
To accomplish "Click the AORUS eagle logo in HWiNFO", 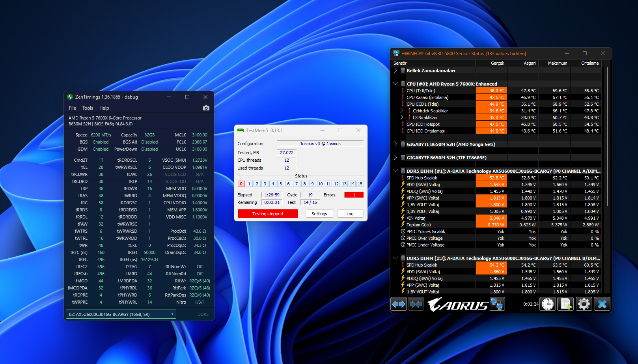I will coord(457,304).
